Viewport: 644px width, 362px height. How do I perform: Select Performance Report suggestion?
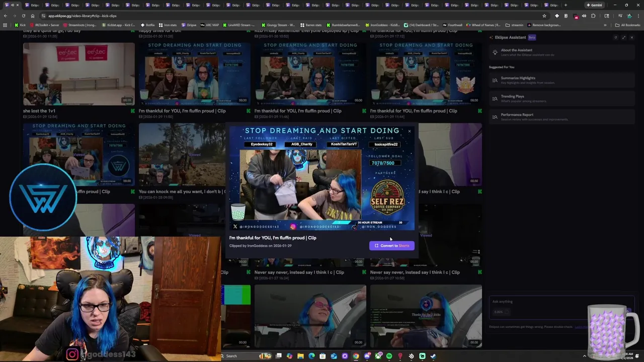[561, 117]
